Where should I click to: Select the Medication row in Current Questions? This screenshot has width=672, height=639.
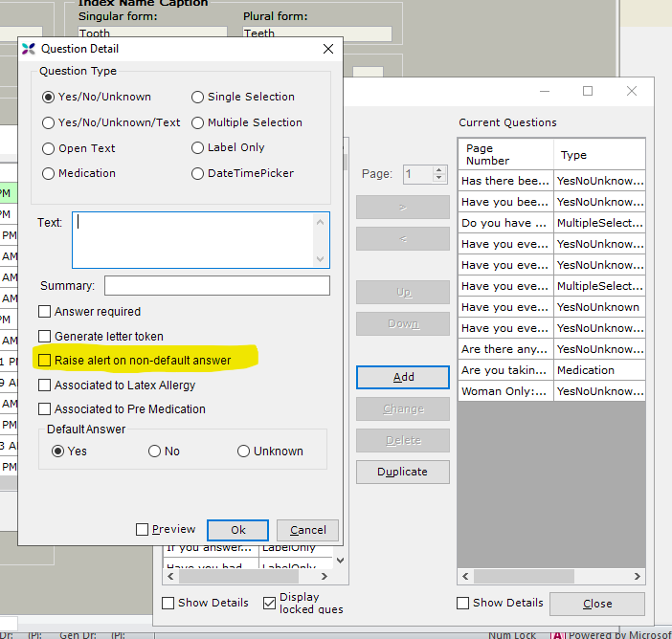point(551,370)
